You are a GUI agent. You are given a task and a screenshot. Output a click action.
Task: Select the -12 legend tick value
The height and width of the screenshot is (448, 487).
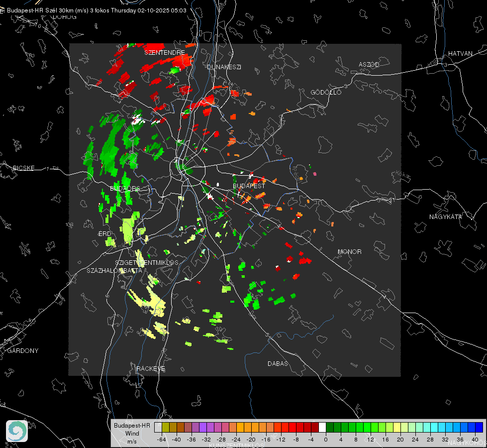281,440
